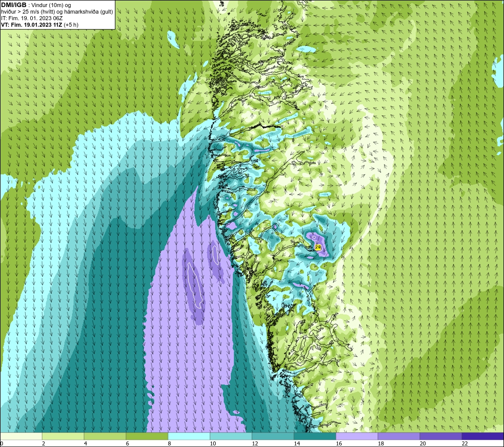
Task: Select the 14-16 m/s dark teal swatch
Action: [315, 436]
